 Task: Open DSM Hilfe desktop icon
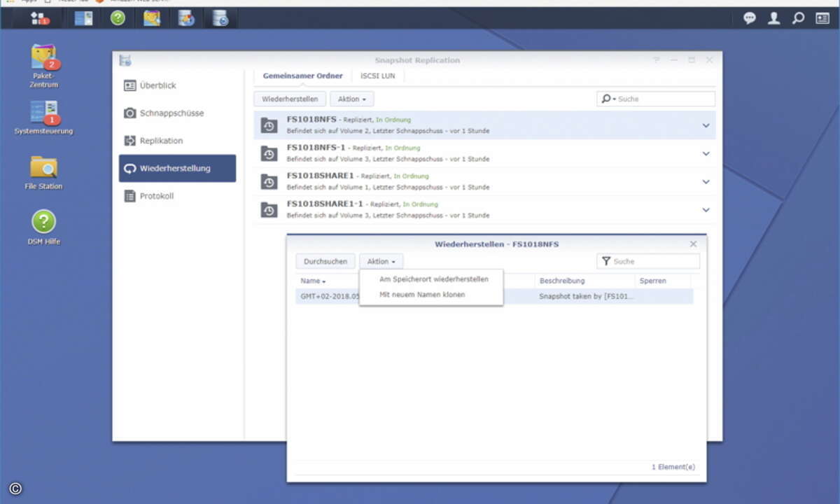(x=43, y=227)
